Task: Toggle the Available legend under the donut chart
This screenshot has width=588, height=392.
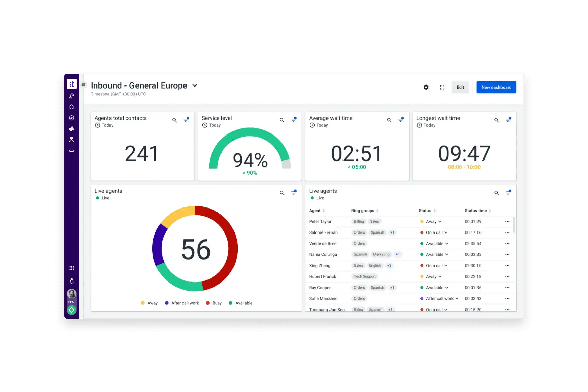Action: click(x=241, y=303)
